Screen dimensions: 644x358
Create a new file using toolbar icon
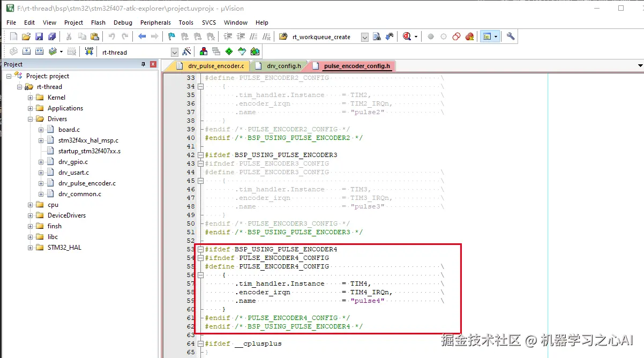pos(14,36)
